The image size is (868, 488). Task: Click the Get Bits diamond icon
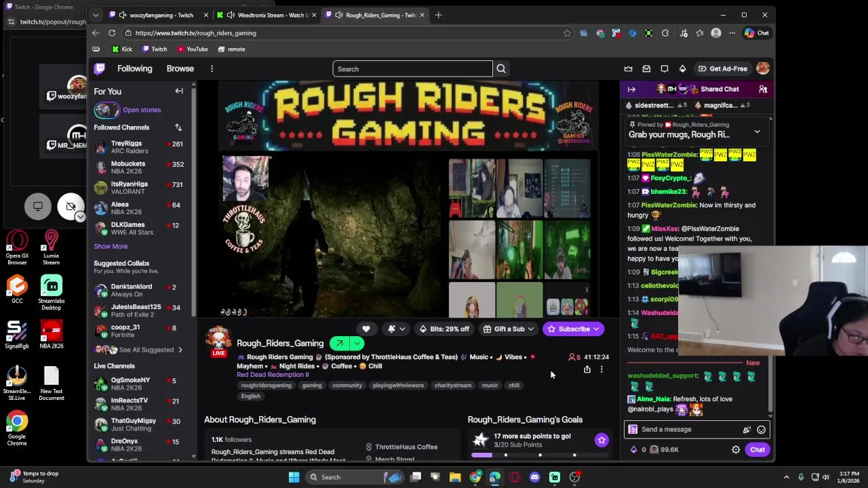682,68
